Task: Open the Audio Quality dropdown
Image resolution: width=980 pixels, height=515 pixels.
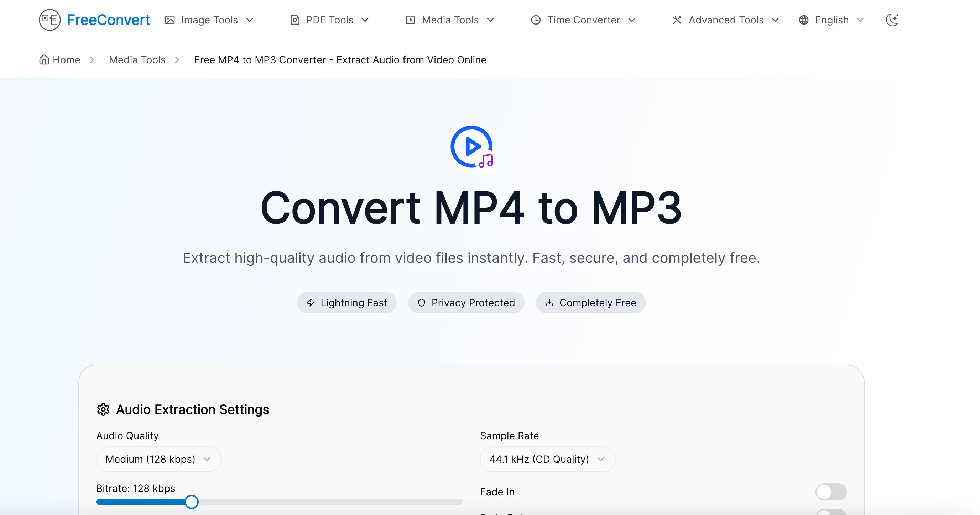Action: click(x=158, y=459)
